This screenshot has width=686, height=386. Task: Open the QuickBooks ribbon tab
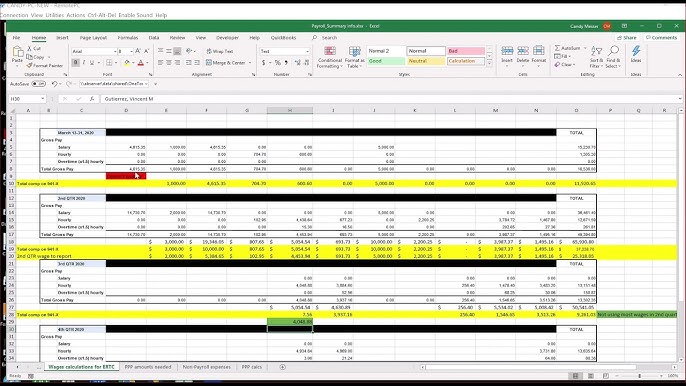284,38
